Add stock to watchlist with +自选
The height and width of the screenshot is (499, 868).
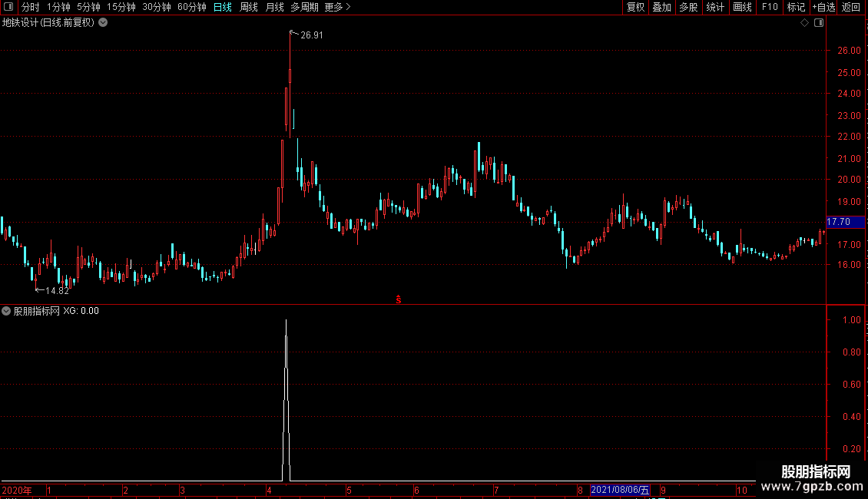click(823, 7)
